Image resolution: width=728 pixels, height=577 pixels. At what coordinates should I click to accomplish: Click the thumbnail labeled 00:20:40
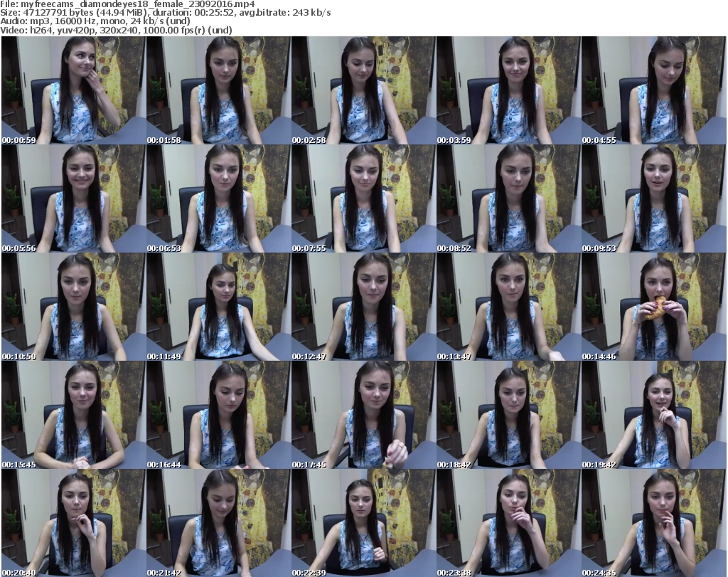coord(73,523)
